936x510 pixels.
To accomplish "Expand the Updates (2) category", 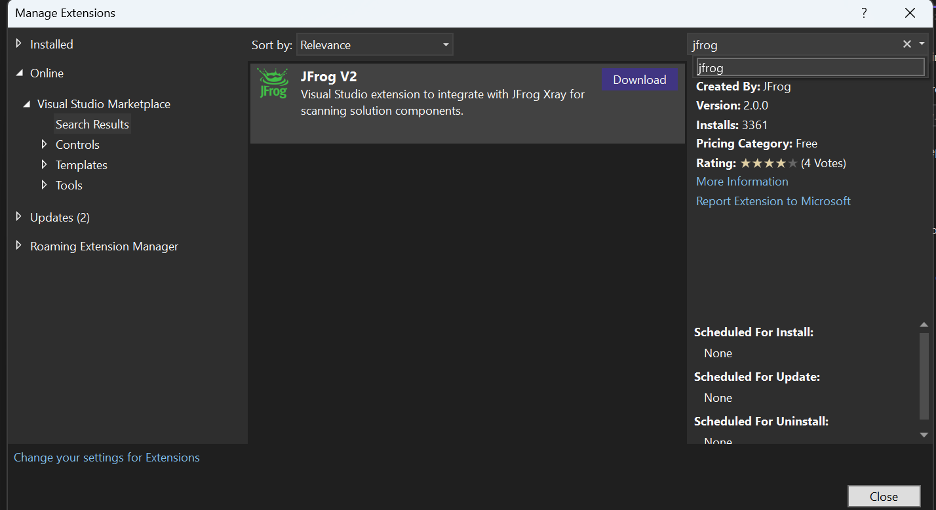I will click(18, 217).
